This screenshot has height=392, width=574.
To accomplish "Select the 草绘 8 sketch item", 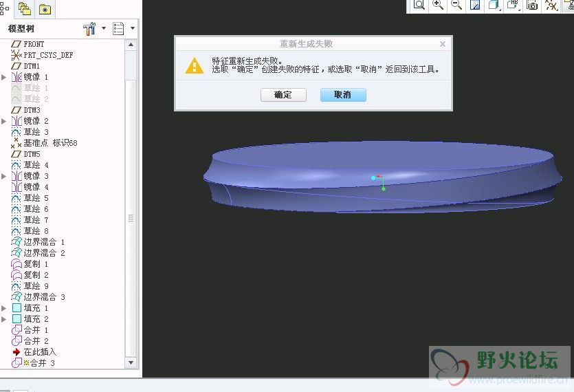I will point(30,231).
